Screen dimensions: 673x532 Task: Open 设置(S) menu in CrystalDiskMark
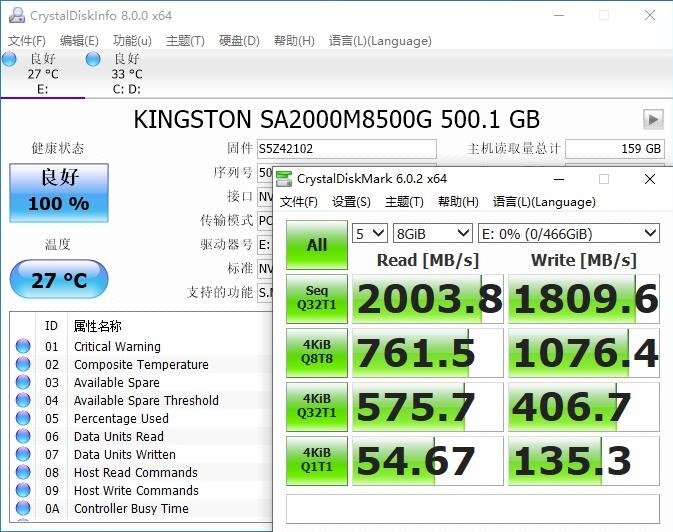click(x=351, y=202)
